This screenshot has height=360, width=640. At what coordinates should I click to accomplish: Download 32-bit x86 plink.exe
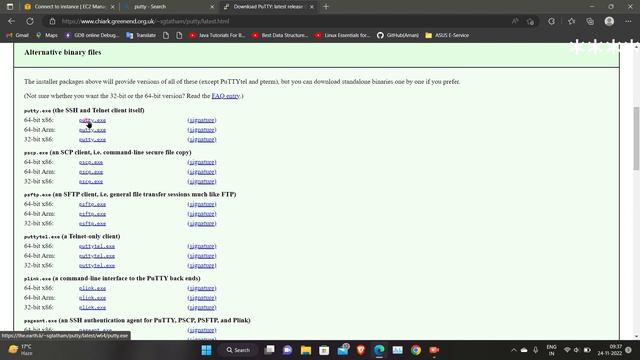(x=92, y=308)
